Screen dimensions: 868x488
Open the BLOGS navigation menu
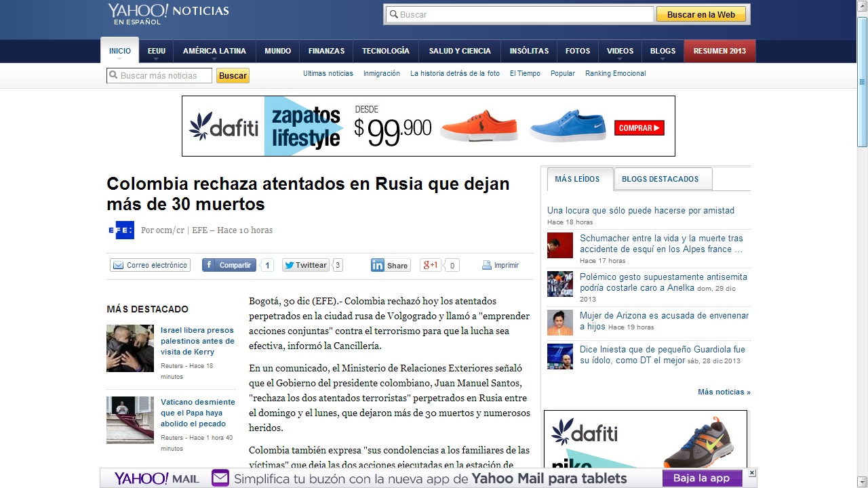(663, 51)
